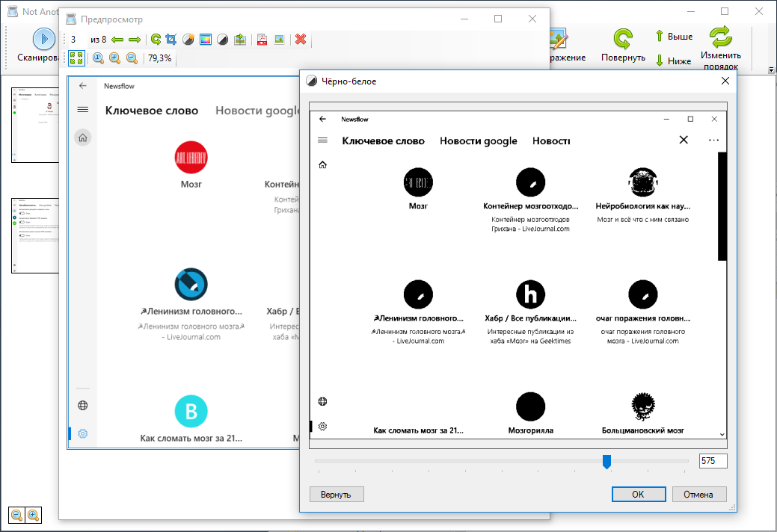Click the black scrollbar in Чёрно-белое preview

[x=722, y=206]
